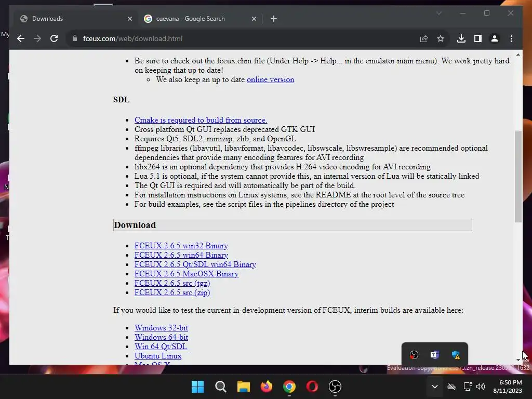Screen dimensions: 532x399
Task: Open OBS icon in the tray overflow
Action: 414,355
